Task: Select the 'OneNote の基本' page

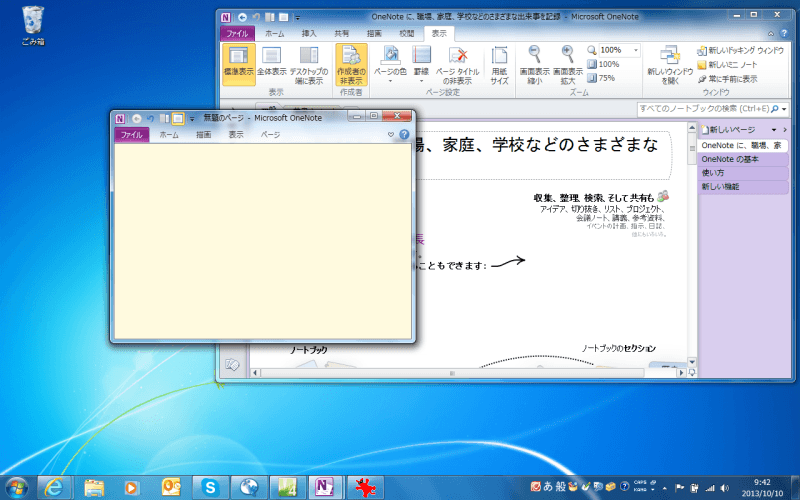Action: (743, 159)
